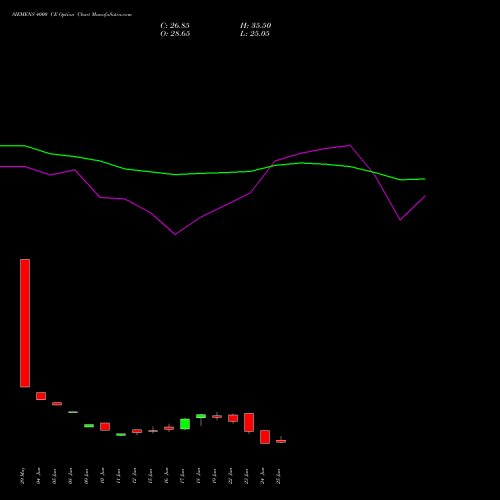Click the tall red candle above 29 May
This screenshot has height=500, width=500.
click(x=25, y=323)
